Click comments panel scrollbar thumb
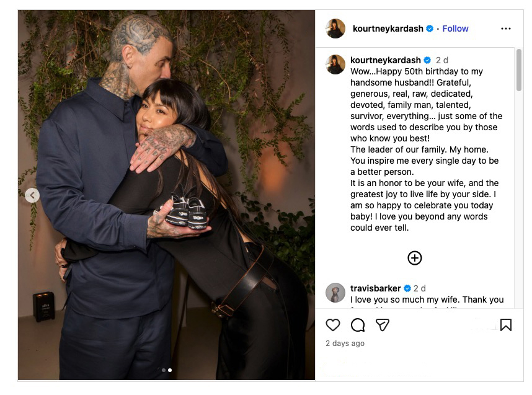 point(519,70)
